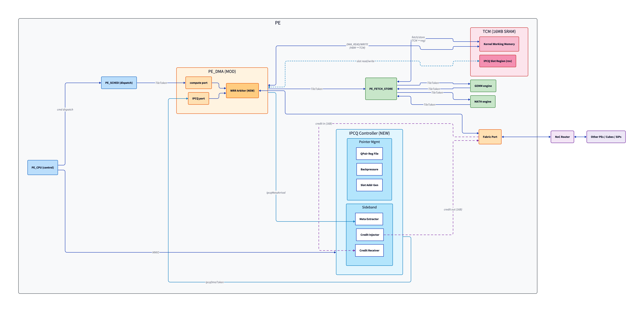Click the Meta Extractor box
Screen dimensions: 644x312
click(369, 219)
